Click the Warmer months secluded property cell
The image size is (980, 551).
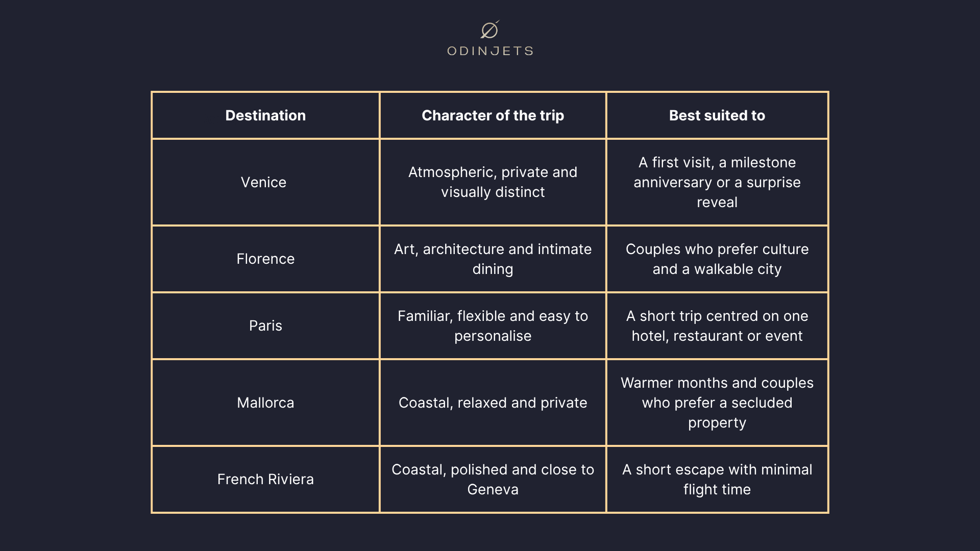coord(717,403)
